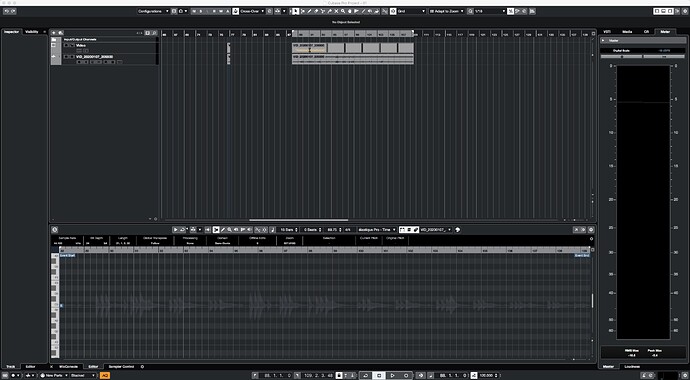Click the Solo Editor icon in lower zone
Image resolution: width=690 pixels, height=380 pixels.
coord(54,229)
